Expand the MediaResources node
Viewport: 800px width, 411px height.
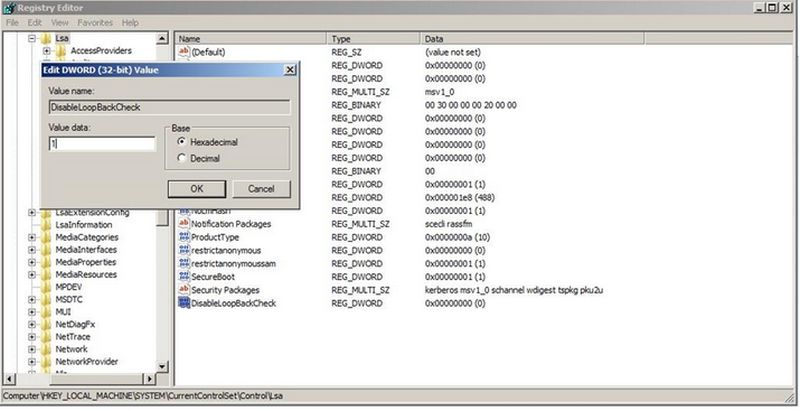[32, 274]
